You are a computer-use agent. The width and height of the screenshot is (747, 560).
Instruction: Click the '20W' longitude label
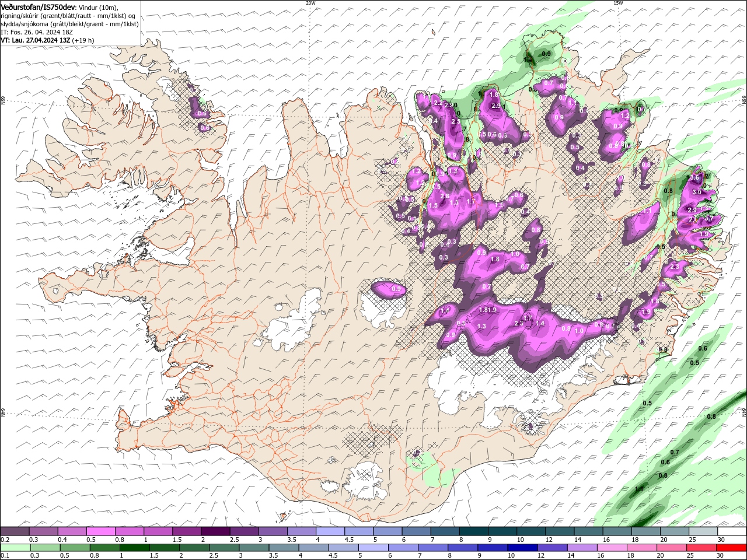tap(310, 3)
